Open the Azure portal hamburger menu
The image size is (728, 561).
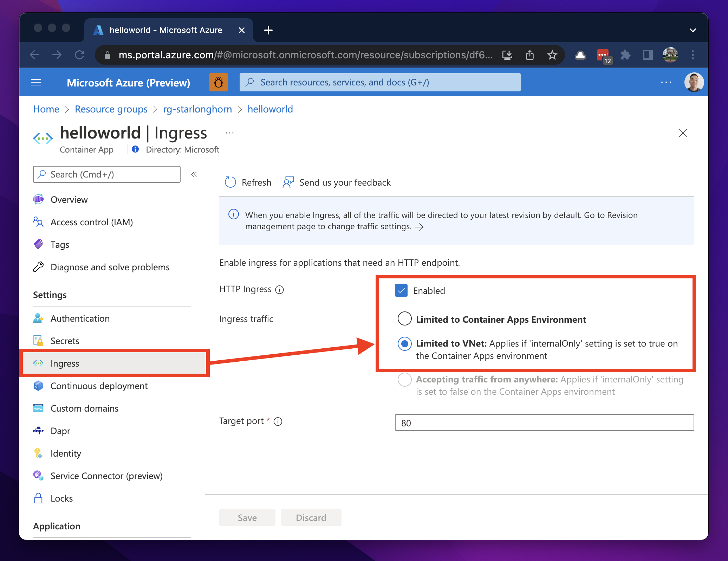click(36, 83)
